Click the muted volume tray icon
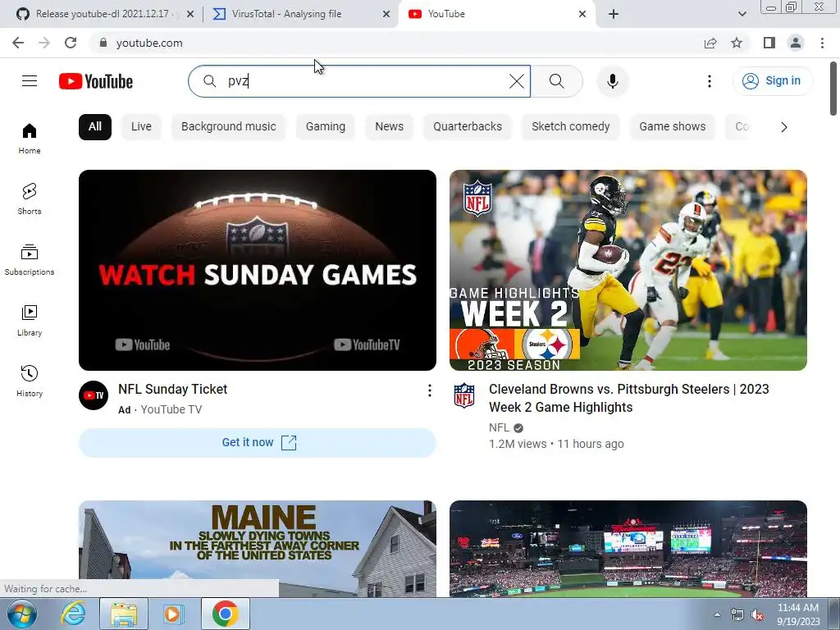This screenshot has width=840, height=630. coord(757,615)
